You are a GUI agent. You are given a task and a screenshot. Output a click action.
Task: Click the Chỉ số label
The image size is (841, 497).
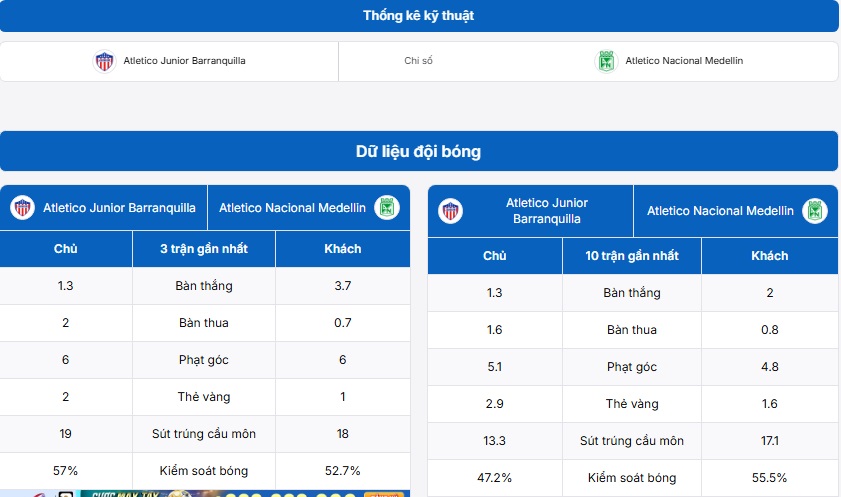click(418, 61)
